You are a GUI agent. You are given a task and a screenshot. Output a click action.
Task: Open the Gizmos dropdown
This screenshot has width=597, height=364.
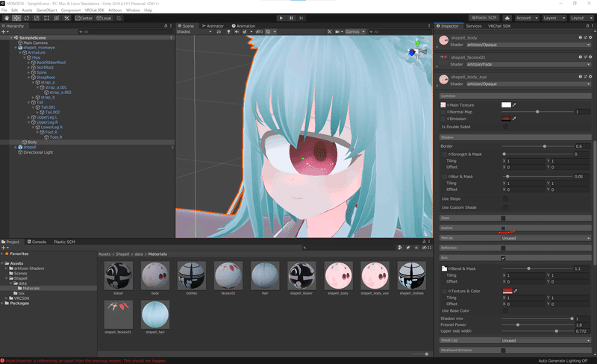click(x=355, y=31)
